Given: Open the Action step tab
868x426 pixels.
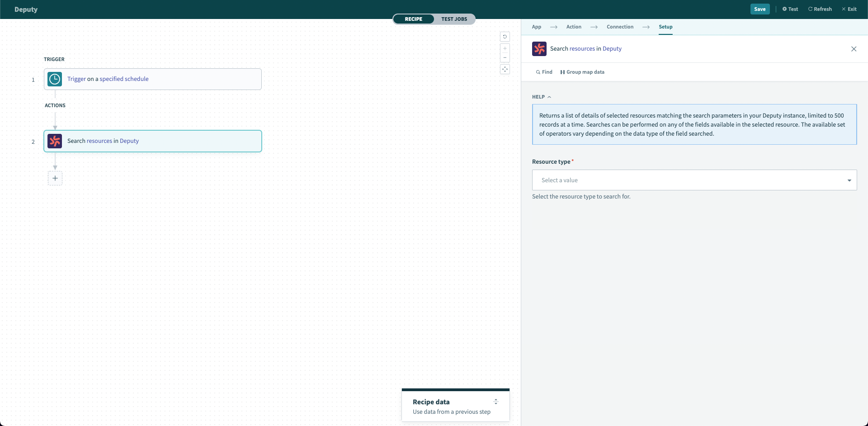Looking at the screenshot, I should point(574,27).
